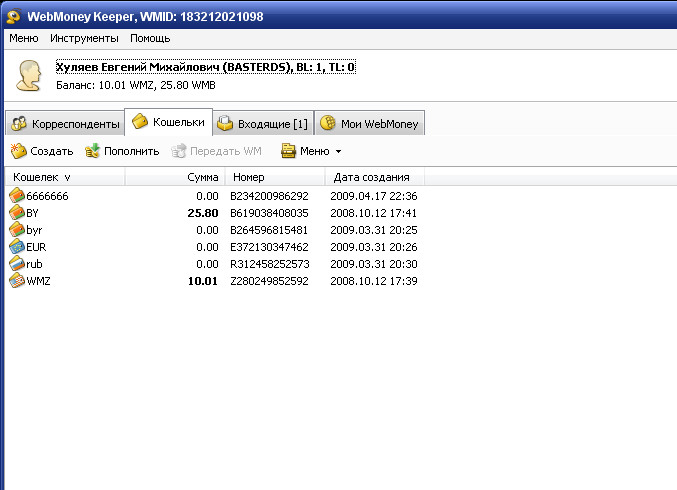677x490 pixels.
Task: Click wallet number B619038408035
Action: 269,213
